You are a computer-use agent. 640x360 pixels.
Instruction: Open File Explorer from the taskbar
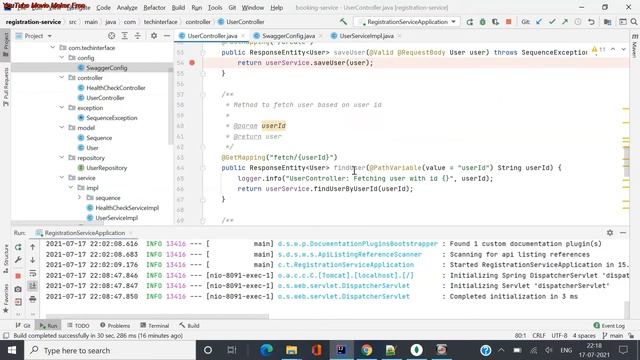[x=291, y=350]
